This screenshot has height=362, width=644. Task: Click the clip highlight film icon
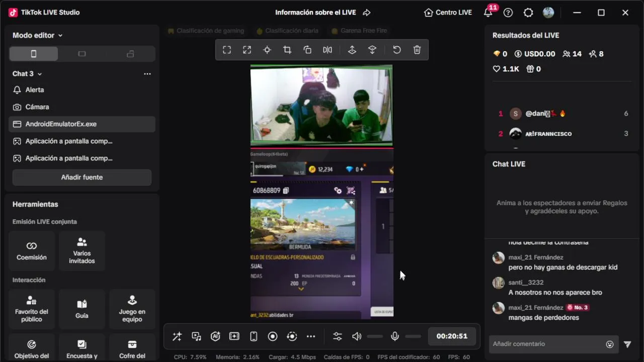click(234, 336)
